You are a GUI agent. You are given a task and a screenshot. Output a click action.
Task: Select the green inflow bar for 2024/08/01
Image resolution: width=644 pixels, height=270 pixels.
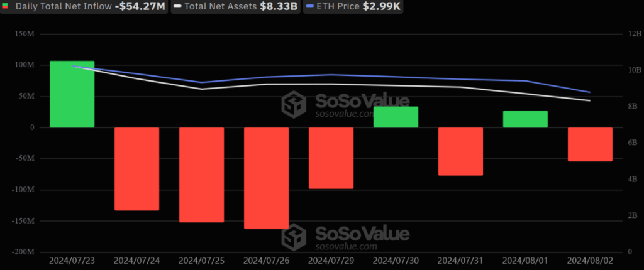[525, 119]
